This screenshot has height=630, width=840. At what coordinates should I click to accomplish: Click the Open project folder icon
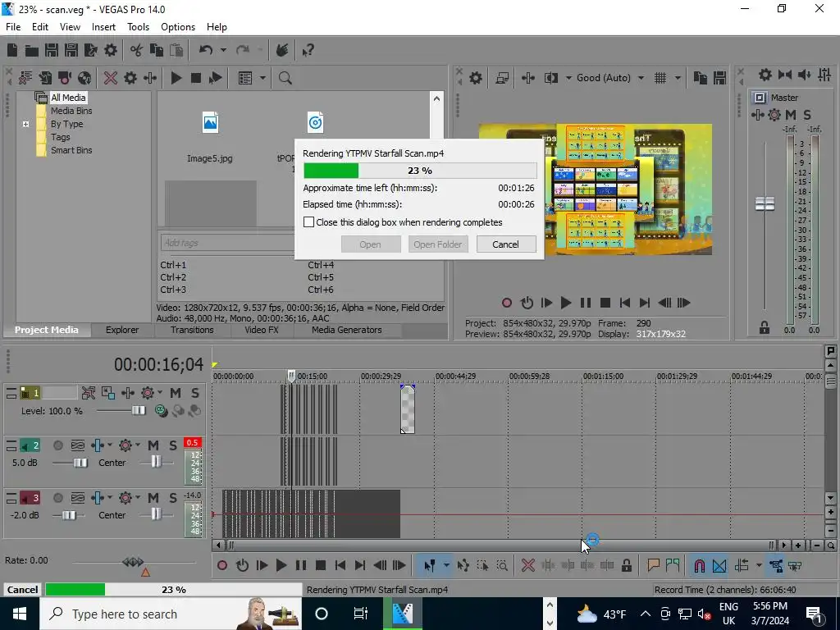coord(32,50)
